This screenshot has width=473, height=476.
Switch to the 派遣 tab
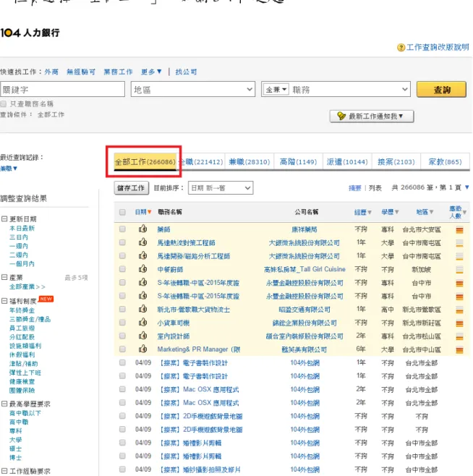(347, 162)
